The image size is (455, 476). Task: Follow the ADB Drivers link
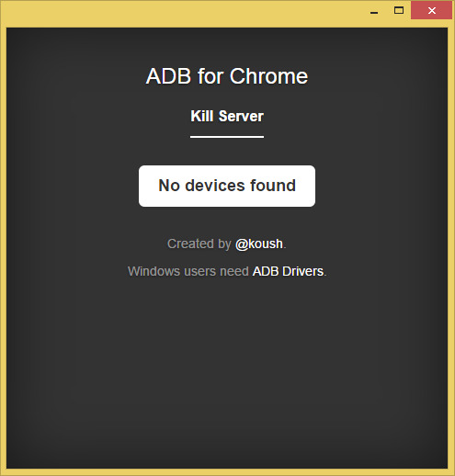click(x=288, y=271)
